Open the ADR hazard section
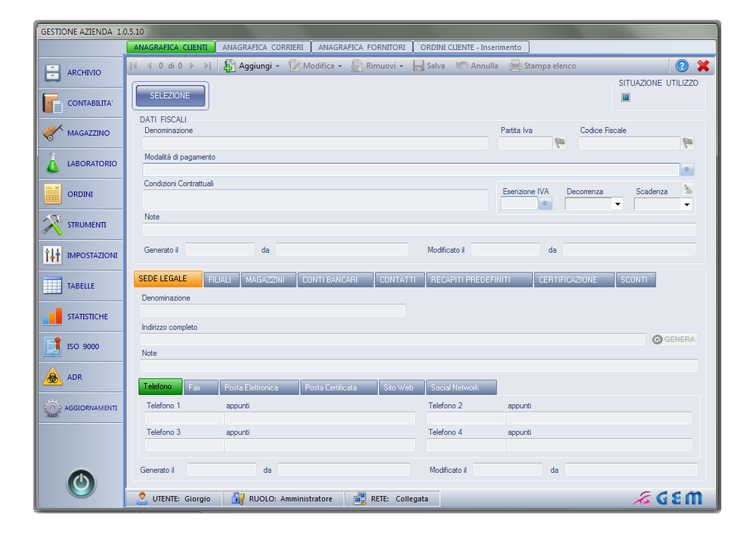This screenshot has width=756, height=534. point(81,377)
